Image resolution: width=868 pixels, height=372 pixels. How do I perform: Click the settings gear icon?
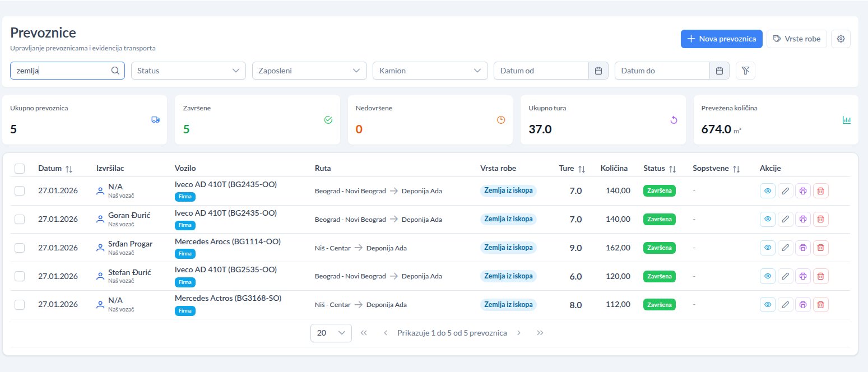(x=841, y=39)
